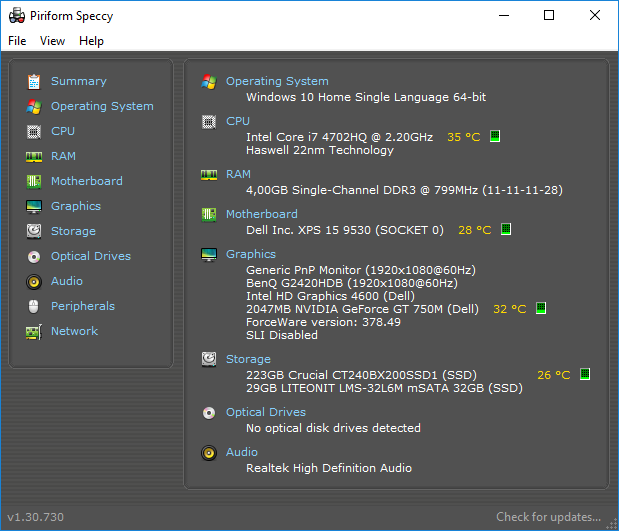Open the File menu
This screenshot has width=619, height=531.
tap(17, 41)
